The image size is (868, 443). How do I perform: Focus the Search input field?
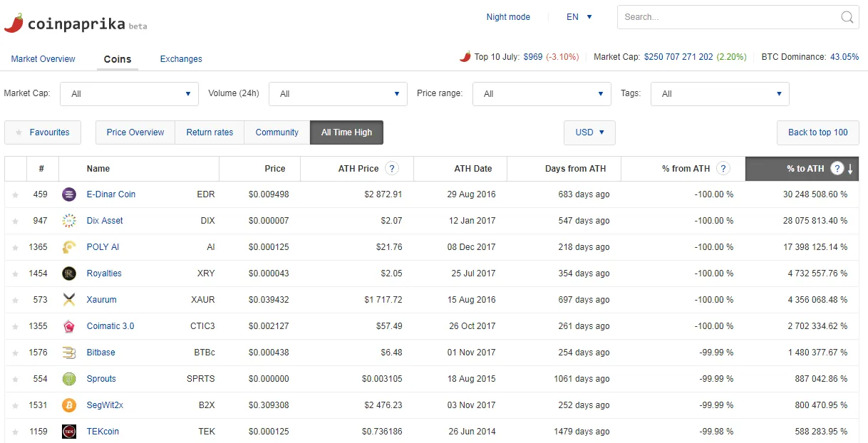[728, 17]
